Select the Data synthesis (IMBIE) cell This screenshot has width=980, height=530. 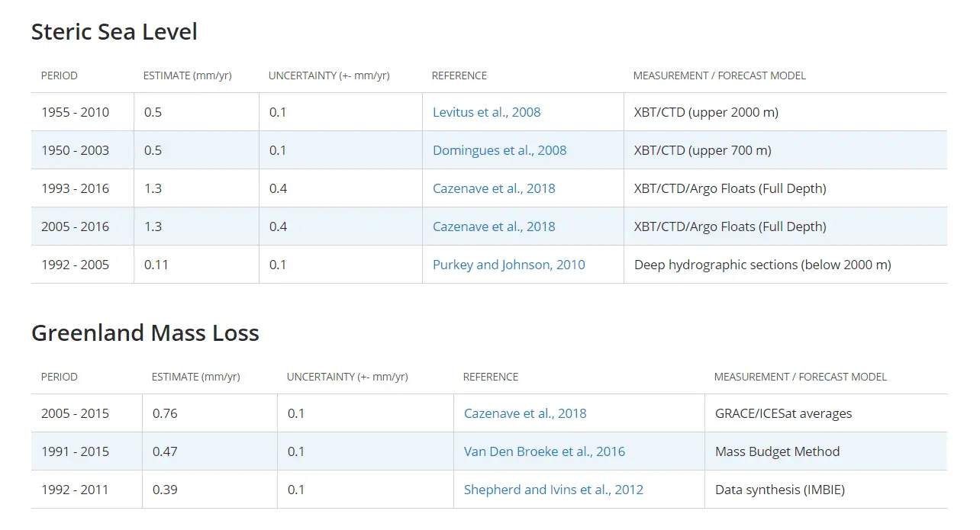(779, 490)
